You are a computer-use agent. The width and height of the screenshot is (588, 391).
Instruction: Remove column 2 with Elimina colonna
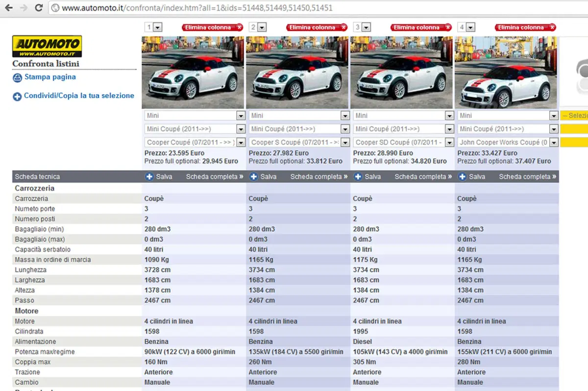tap(317, 27)
